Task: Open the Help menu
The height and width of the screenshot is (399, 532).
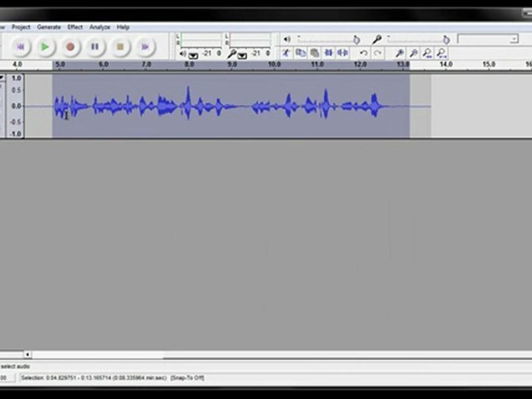Action: pos(123,27)
